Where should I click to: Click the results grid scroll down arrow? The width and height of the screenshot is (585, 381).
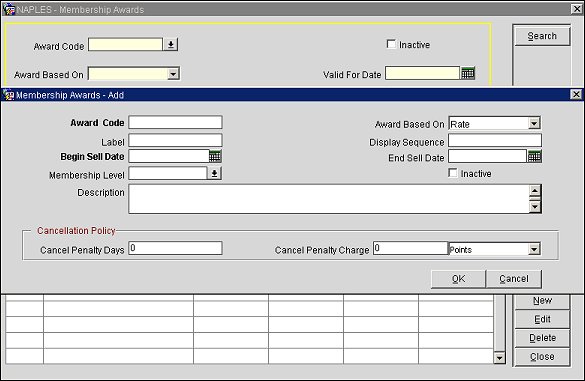click(499, 358)
